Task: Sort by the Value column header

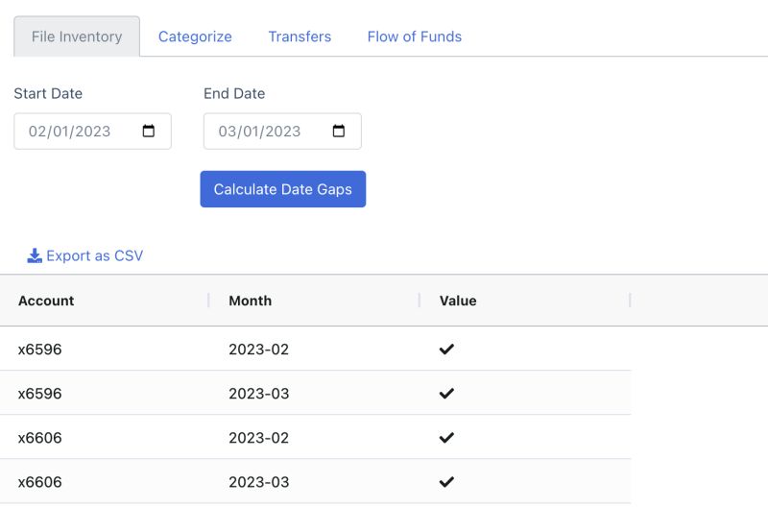Action: (x=458, y=301)
